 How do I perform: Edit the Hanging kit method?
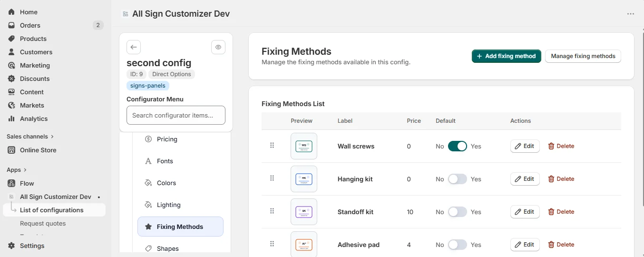(x=525, y=179)
